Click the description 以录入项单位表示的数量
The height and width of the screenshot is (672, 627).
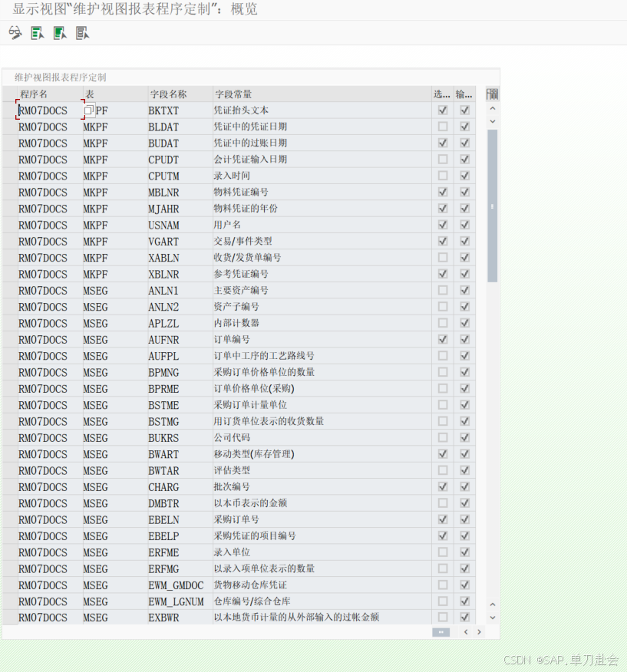[x=264, y=568]
